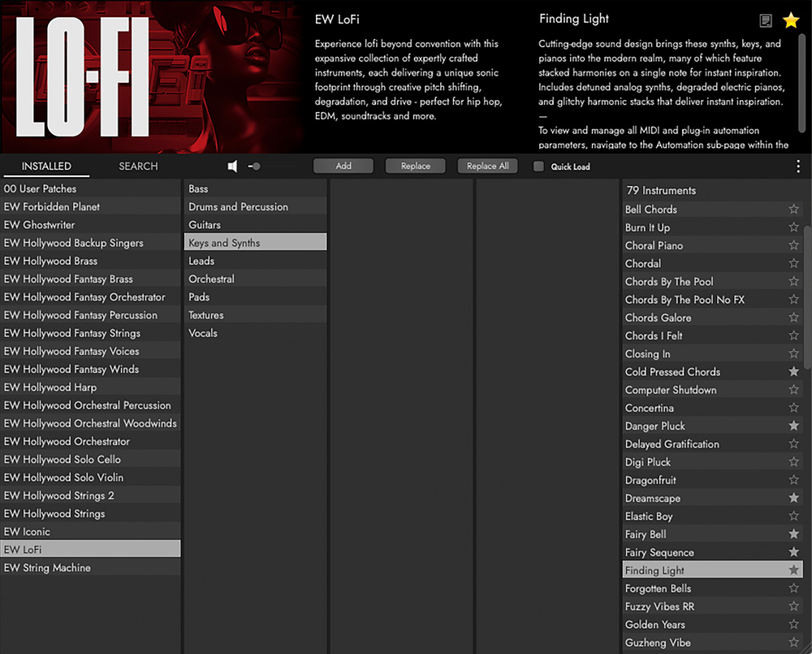Click the description panel scrollbar
812x654 pixels.
tap(801, 83)
